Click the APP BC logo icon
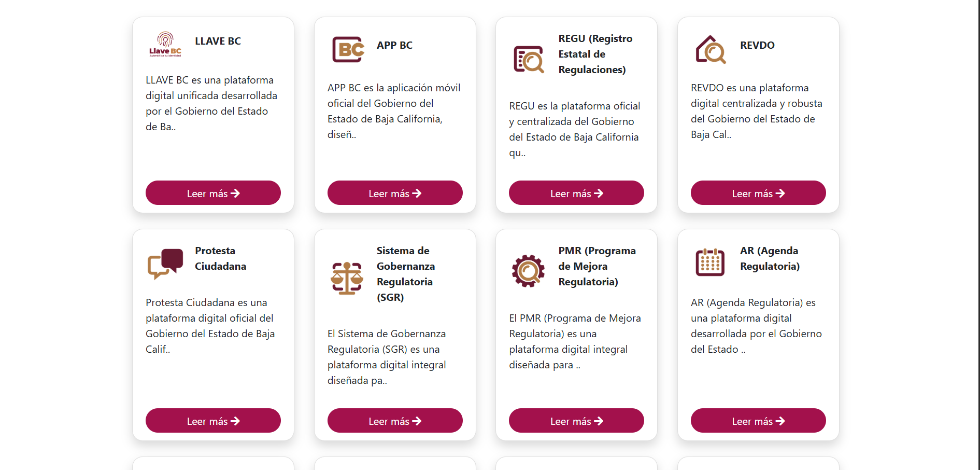This screenshot has width=980, height=470. pyautogui.click(x=348, y=49)
